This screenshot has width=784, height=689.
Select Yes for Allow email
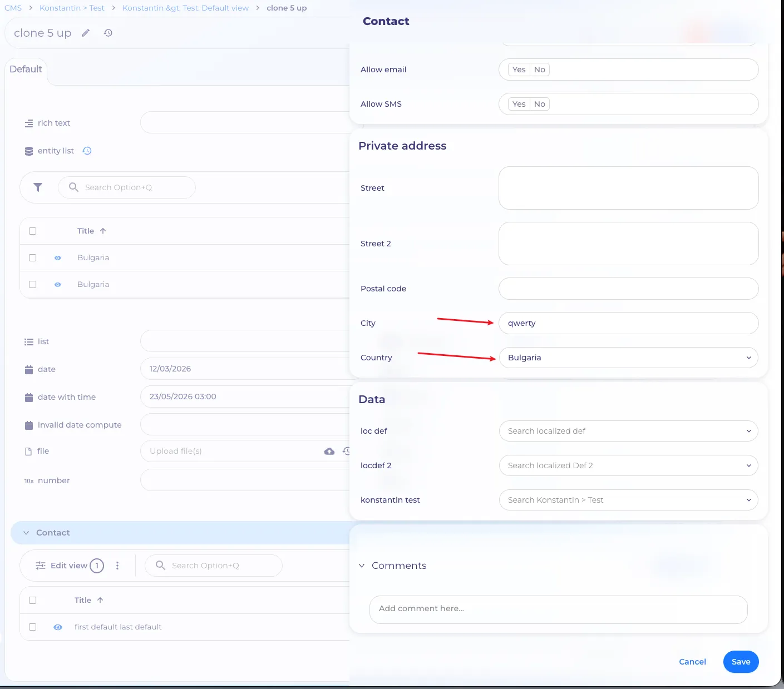519,70
